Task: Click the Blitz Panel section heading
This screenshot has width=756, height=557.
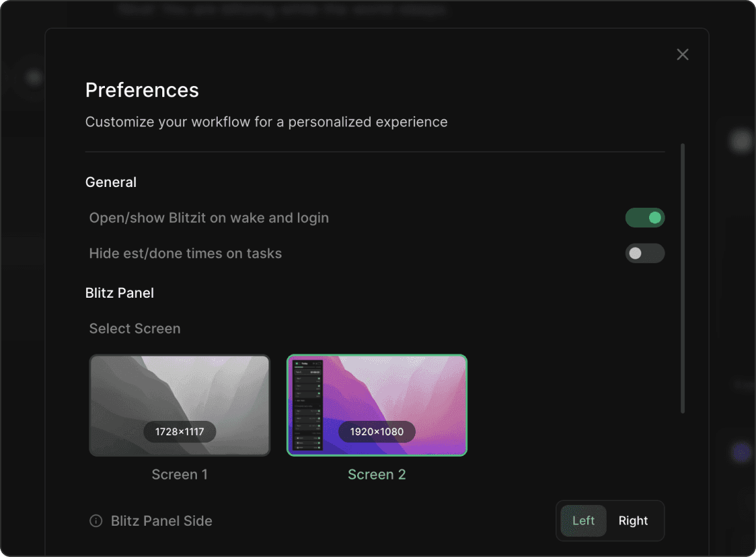Action: click(119, 293)
